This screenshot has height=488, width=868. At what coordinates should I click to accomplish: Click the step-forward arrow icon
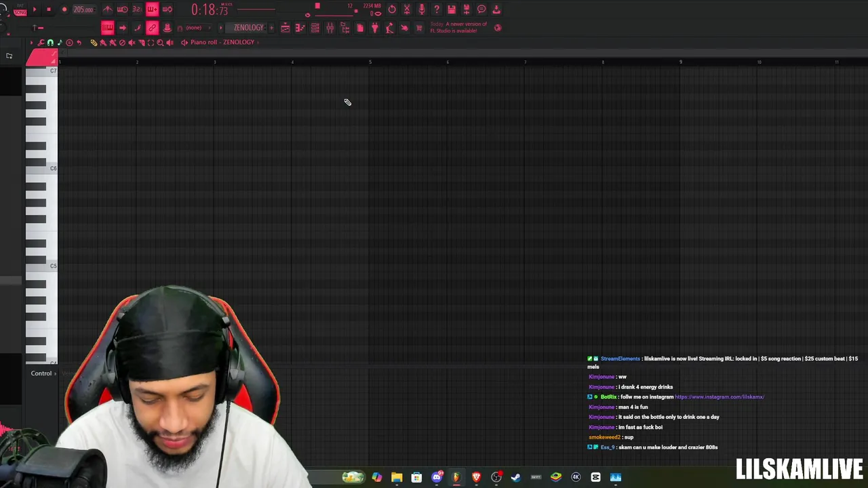point(123,28)
